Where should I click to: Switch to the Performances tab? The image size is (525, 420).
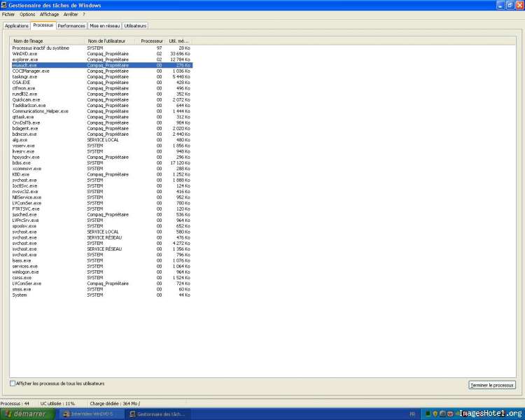tap(71, 26)
